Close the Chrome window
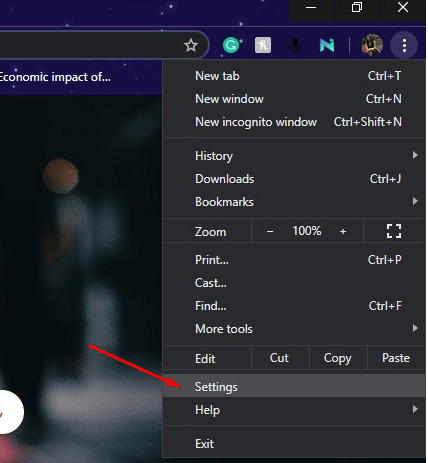The height and width of the screenshot is (463, 428). (403, 8)
